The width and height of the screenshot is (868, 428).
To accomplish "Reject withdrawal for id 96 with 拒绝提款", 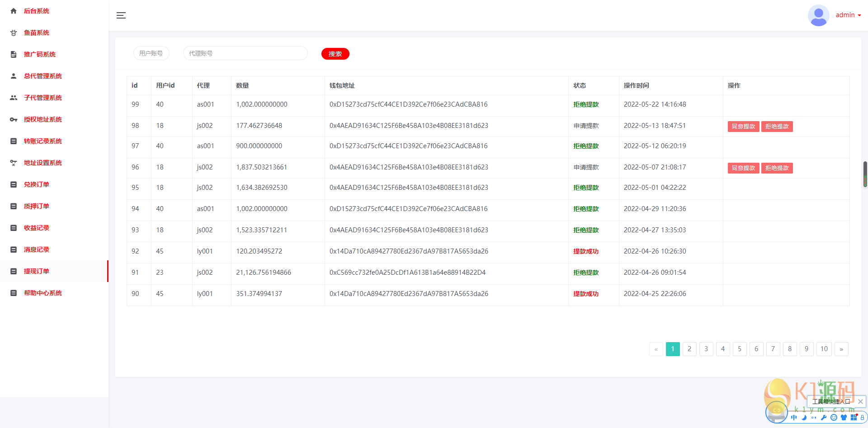I will click(x=777, y=168).
